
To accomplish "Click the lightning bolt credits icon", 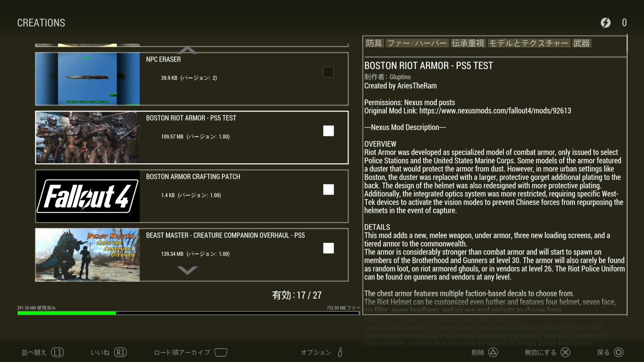I will click(605, 23).
